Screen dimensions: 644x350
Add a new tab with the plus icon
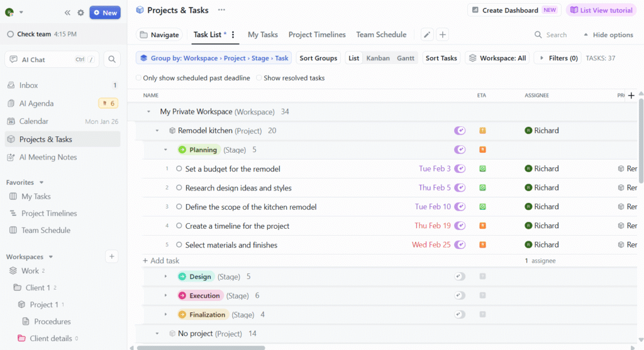coord(442,35)
